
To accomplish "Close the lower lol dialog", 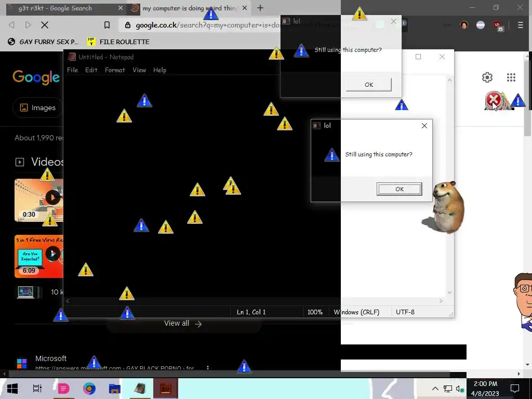I will click(424, 126).
